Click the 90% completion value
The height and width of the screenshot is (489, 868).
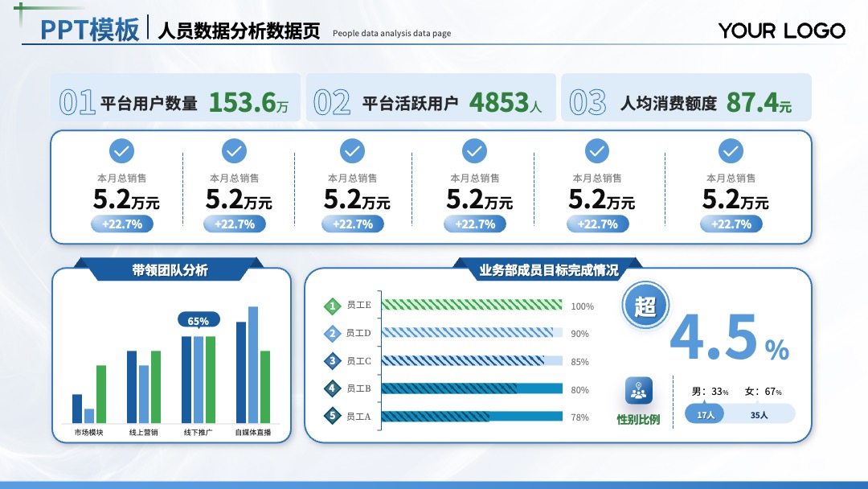(579, 334)
